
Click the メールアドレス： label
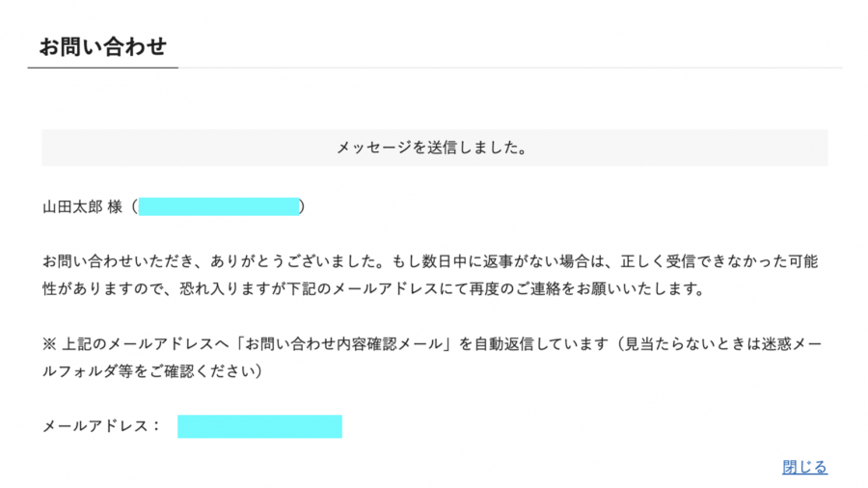point(101,426)
